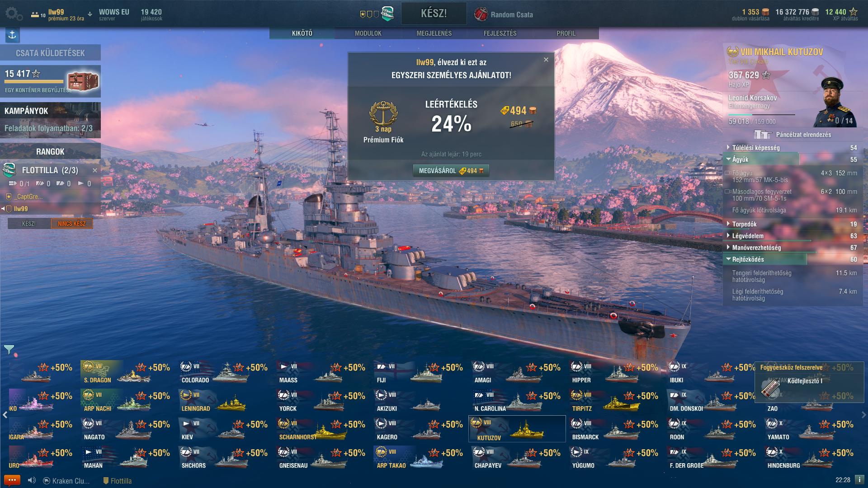
Task: Set division status to KÉSZ!
Action: click(29, 224)
